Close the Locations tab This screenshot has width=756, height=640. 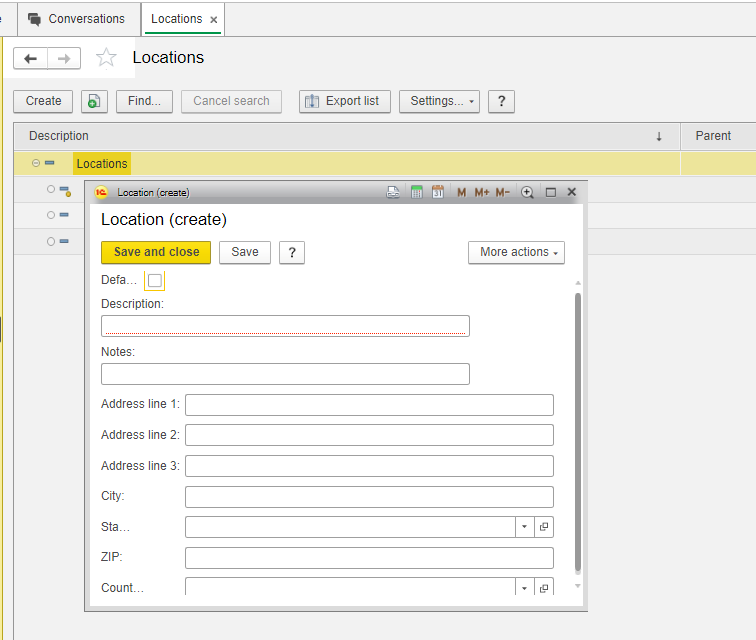coord(214,20)
